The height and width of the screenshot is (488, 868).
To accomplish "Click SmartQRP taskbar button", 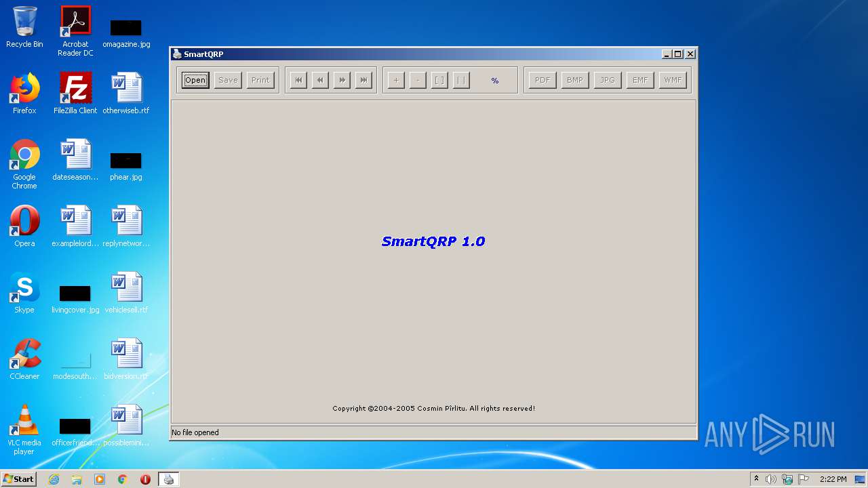I will pyautogui.click(x=169, y=479).
